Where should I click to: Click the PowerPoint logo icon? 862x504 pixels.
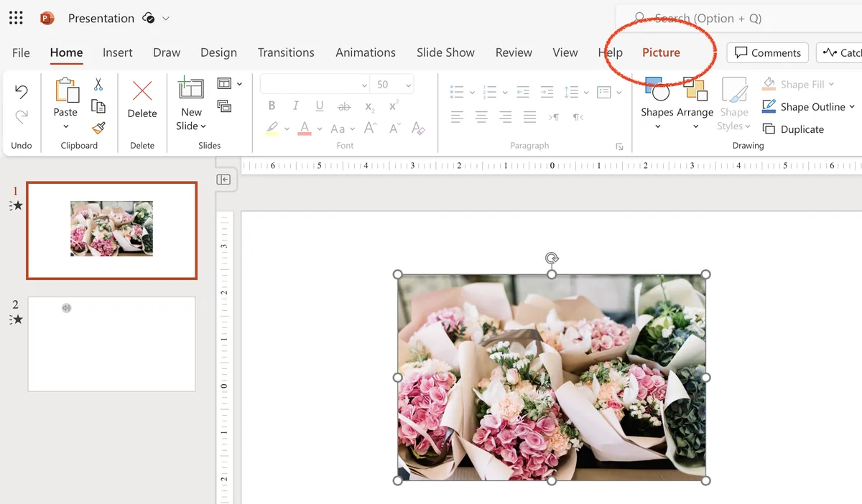[x=47, y=18]
